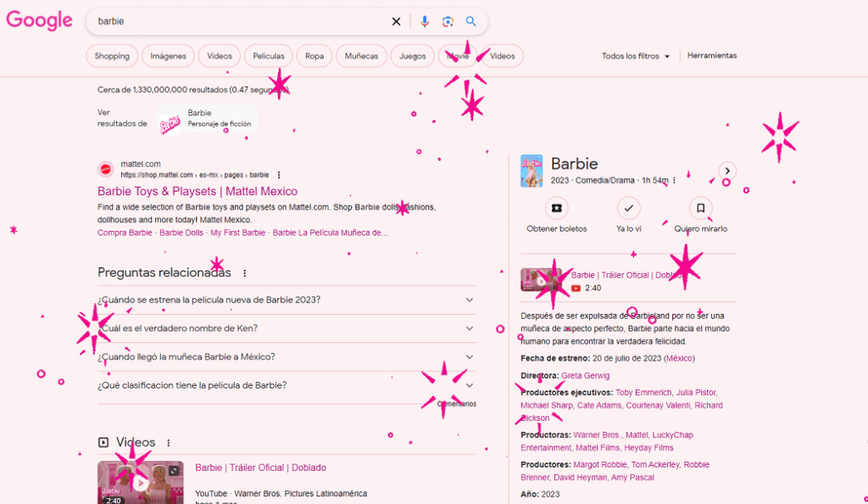
Task: Select the Imágenes filter tab
Action: [x=168, y=56]
